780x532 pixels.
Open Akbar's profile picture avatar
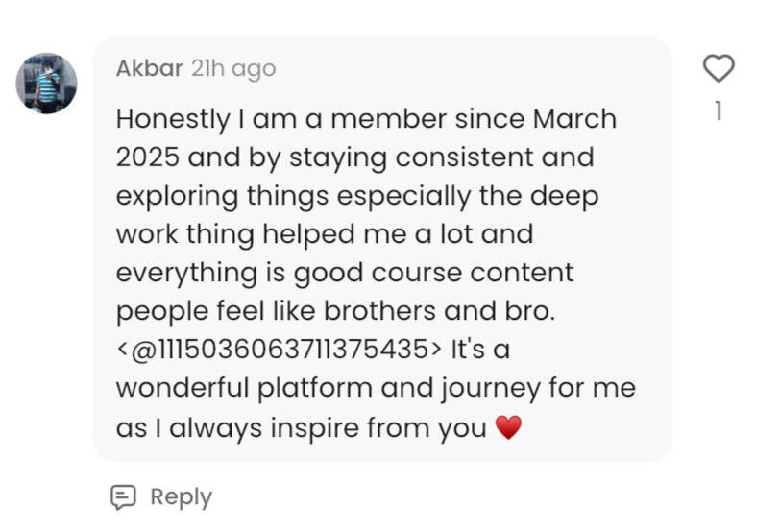[x=46, y=84]
